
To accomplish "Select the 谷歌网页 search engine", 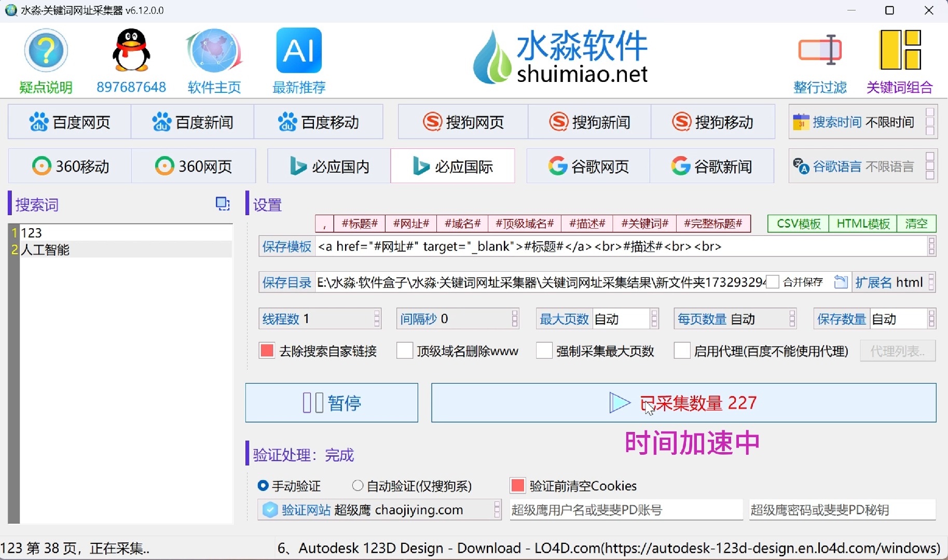I will point(588,166).
